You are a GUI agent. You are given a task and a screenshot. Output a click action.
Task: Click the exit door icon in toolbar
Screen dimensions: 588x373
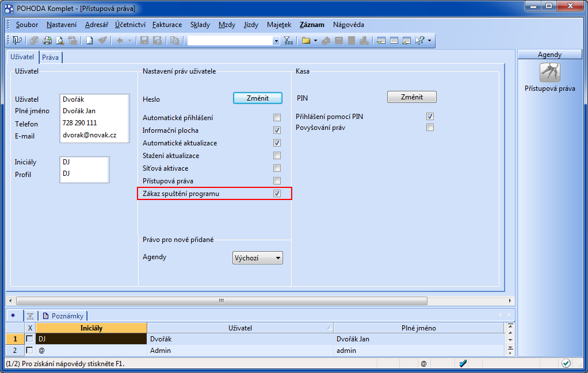click(17, 40)
